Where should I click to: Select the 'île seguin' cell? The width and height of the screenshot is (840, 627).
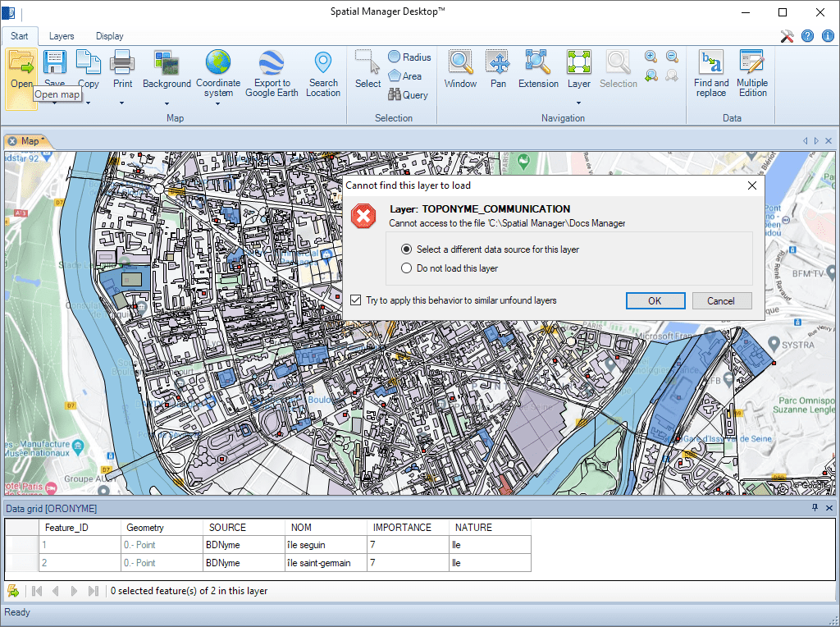(x=326, y=544)
